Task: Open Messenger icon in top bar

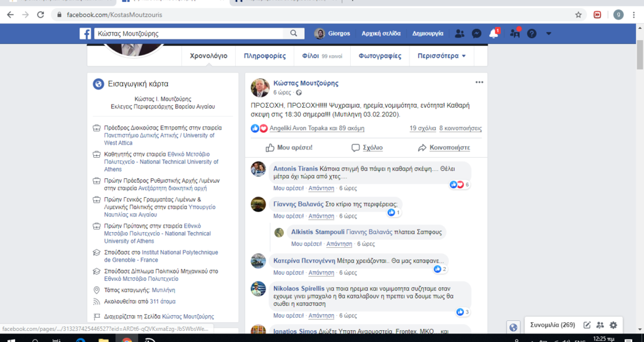Action: click(x=476, y=34)
